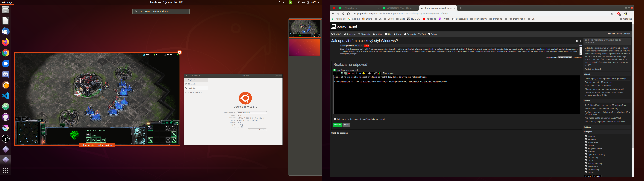644x181 pixels.
Task: Click the paperclip attachment icon
Action: coord(375,73)
